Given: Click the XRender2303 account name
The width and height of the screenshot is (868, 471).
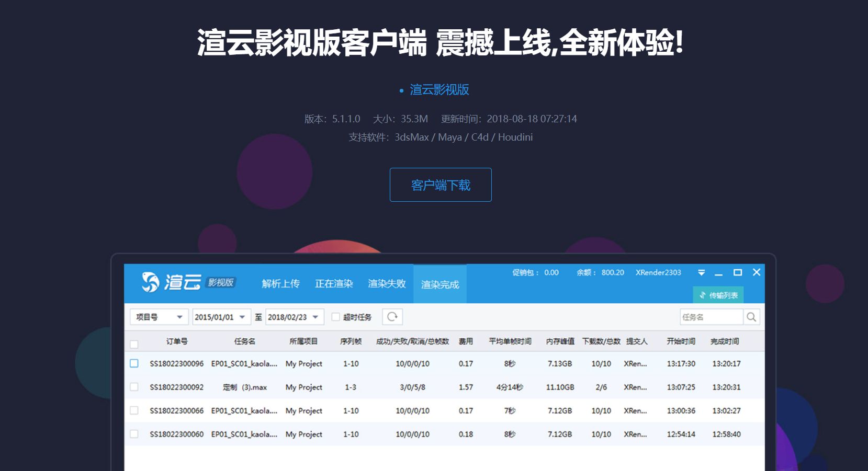Looking at the screenshot, I should pyautogui.click(x=658, y=272).
